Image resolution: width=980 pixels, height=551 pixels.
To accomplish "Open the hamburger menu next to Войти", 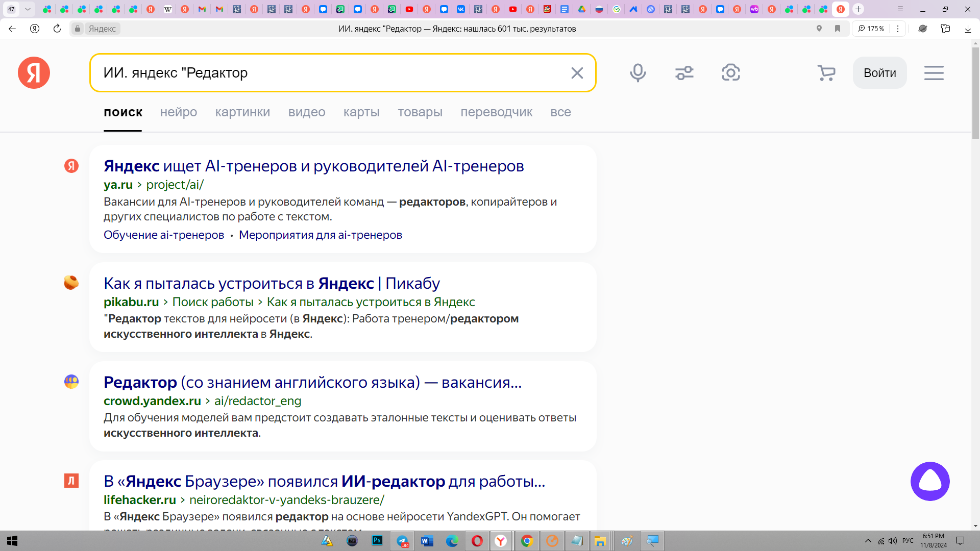I will pyautogui.click(x=934, y=73).
